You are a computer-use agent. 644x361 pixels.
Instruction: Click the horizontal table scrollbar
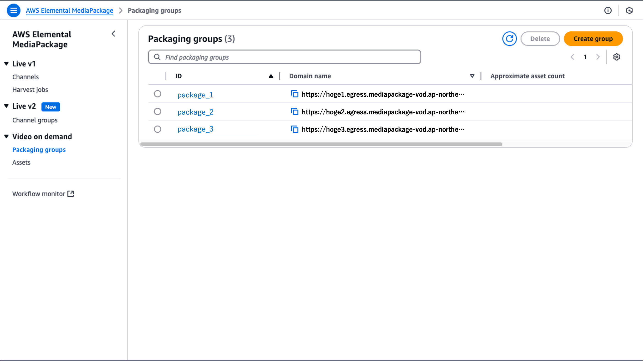321,144
